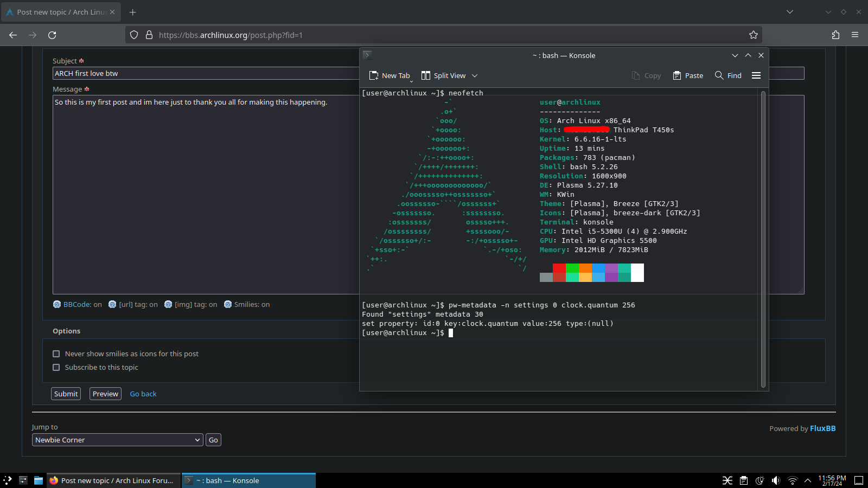List all tabs dropdown in Firefox
The height and width of the screenshot is (488, 868).
[x=790, y=12]
